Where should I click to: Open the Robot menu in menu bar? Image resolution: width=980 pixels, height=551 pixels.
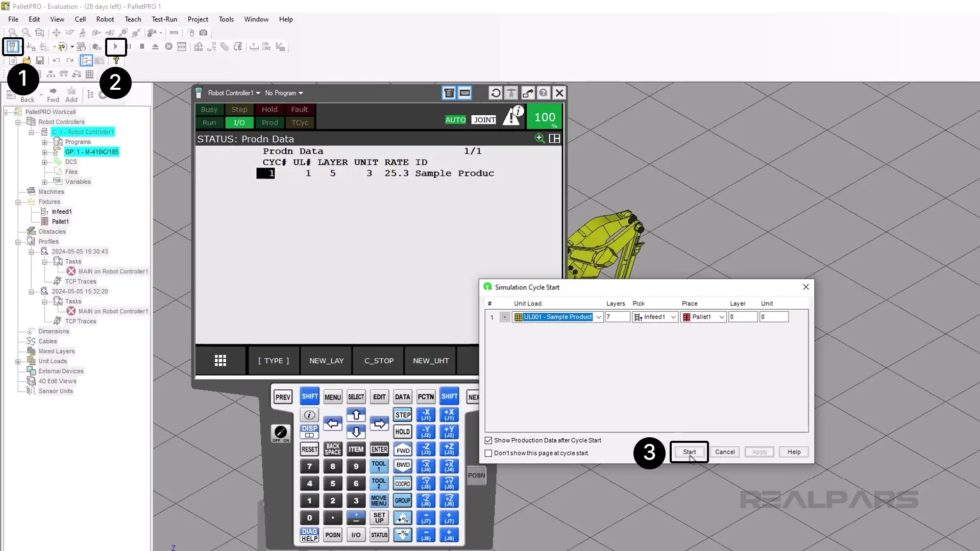(x=105, y=19)
